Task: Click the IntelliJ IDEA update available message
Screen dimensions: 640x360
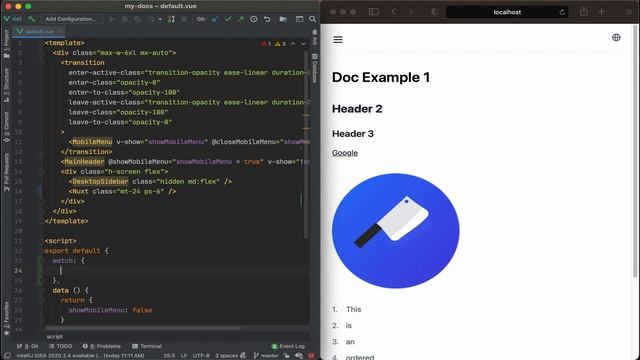Action: pyautogui.click(x=80, y=356)
